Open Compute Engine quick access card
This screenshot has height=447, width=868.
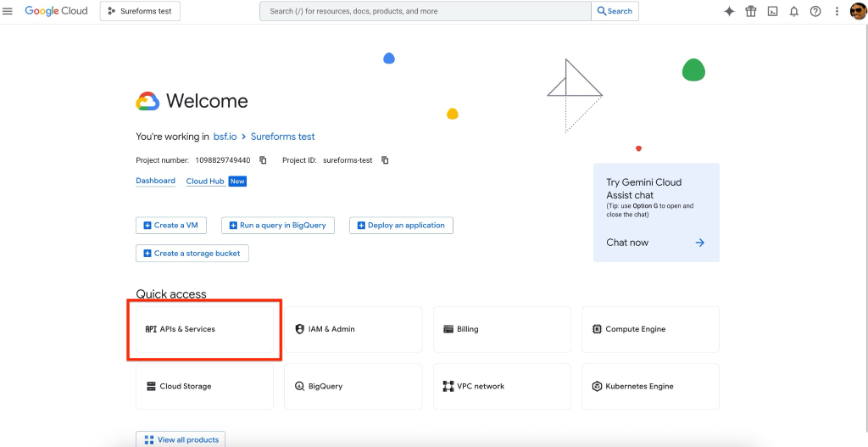pos(650,329)
